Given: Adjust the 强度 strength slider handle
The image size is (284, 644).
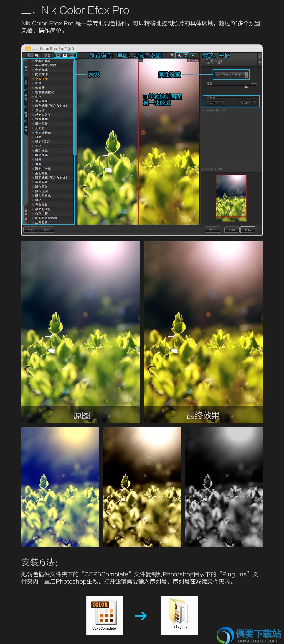Looking at the screenshot, I should (246, 87).
